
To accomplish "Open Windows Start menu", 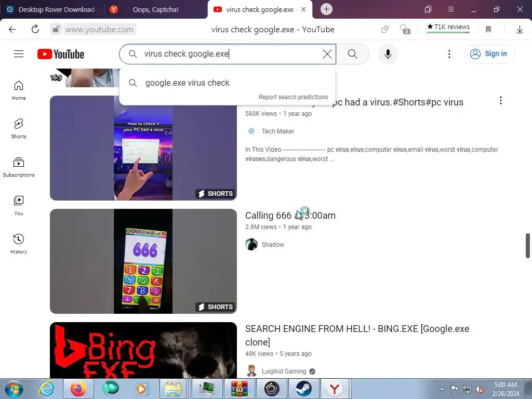I will pos(14,389).
